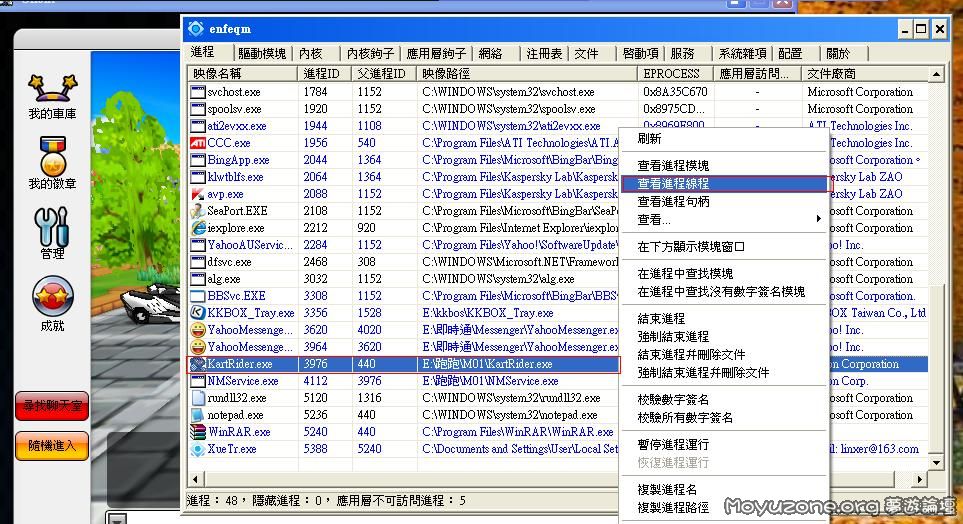Choose 結束進程并刪除文件
Screen dimensions: 963x524
coord(724,354)
